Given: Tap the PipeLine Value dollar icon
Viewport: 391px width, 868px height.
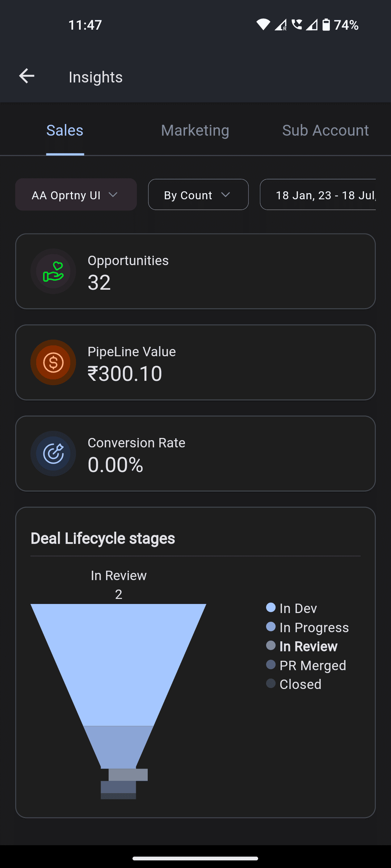Looking at the screenshot, I should [53, 362].
